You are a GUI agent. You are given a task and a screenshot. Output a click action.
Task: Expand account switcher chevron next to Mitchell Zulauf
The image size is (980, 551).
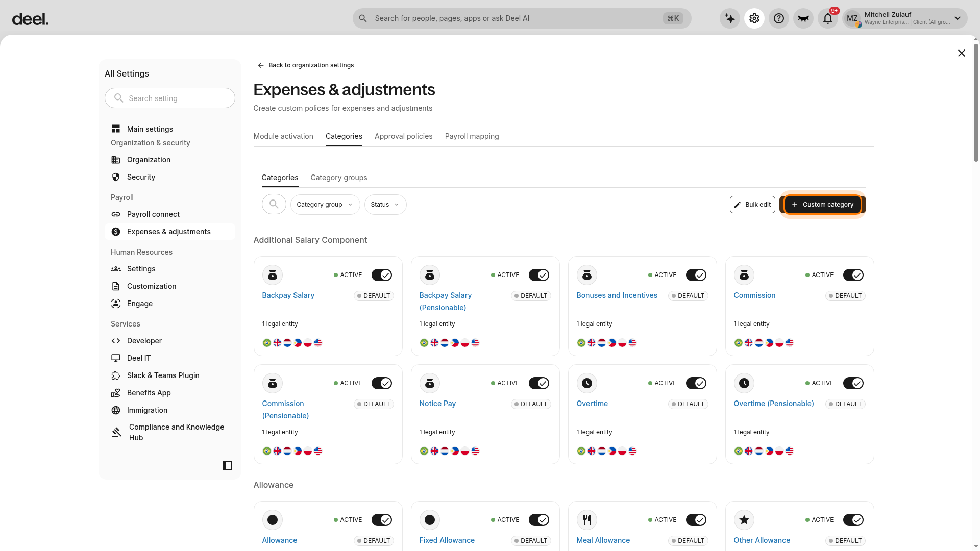958,18
